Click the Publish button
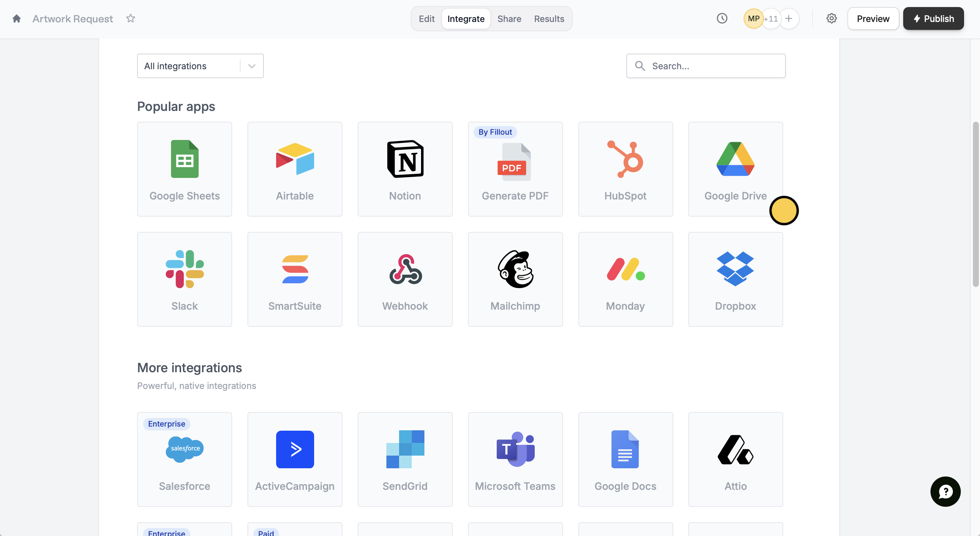 pyautogui.click(x=933, y=19)
